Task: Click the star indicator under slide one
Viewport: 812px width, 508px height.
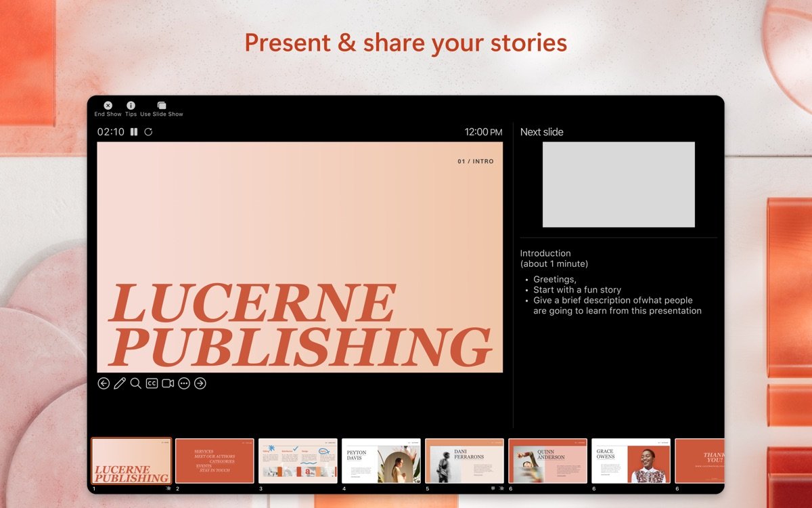Action: pyautogui.click(x=168, y=488)
